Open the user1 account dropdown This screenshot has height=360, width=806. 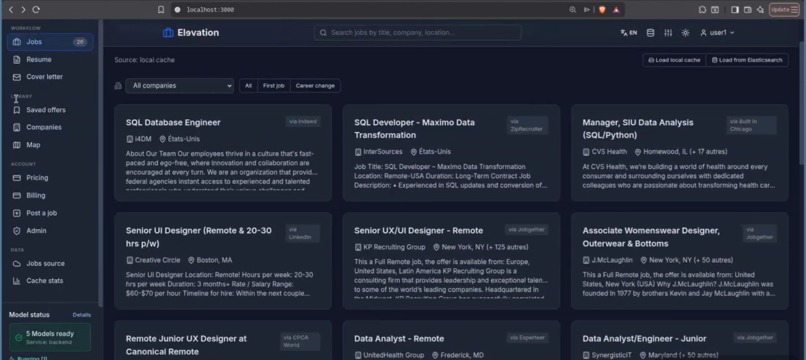point(717,33)
